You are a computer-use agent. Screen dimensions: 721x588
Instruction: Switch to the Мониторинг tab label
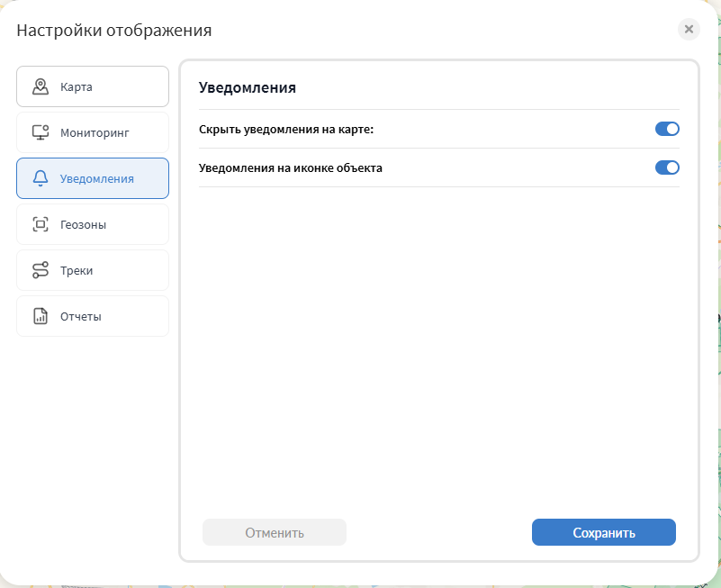95,133
